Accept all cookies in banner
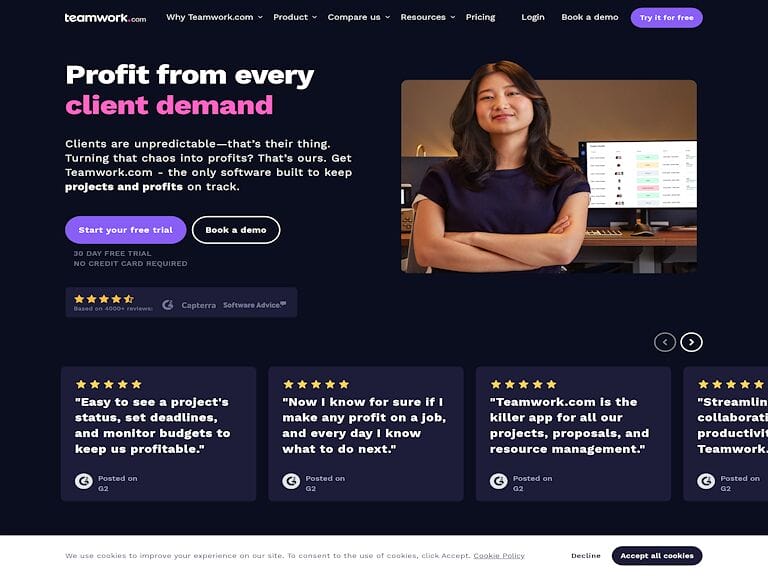Screen dimensions: 768x576 pos(657,555)
